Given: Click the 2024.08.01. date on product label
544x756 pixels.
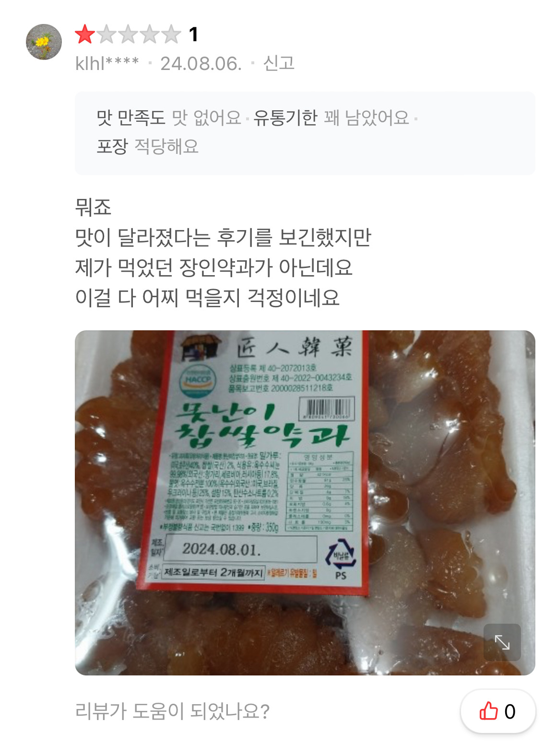Looking at the screenshot, I should [222, 549].
